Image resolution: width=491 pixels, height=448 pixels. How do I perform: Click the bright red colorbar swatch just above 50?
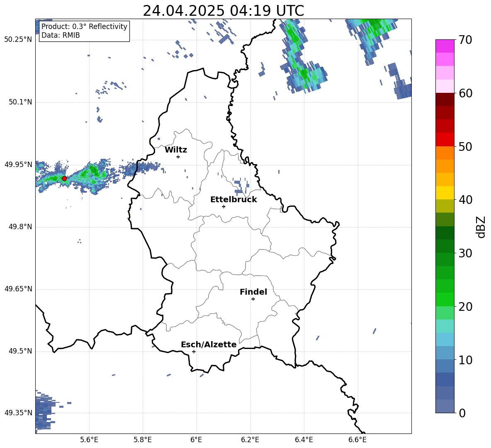pyautogui.click(x=445, y=140)
